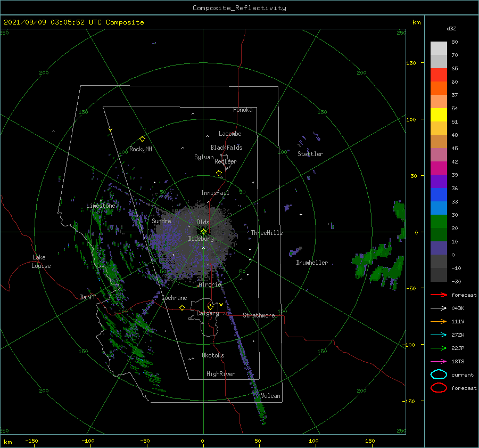This screenshot has width=479, height=448.
Task: Click the Airdrie label
Action: pos(210,284)
